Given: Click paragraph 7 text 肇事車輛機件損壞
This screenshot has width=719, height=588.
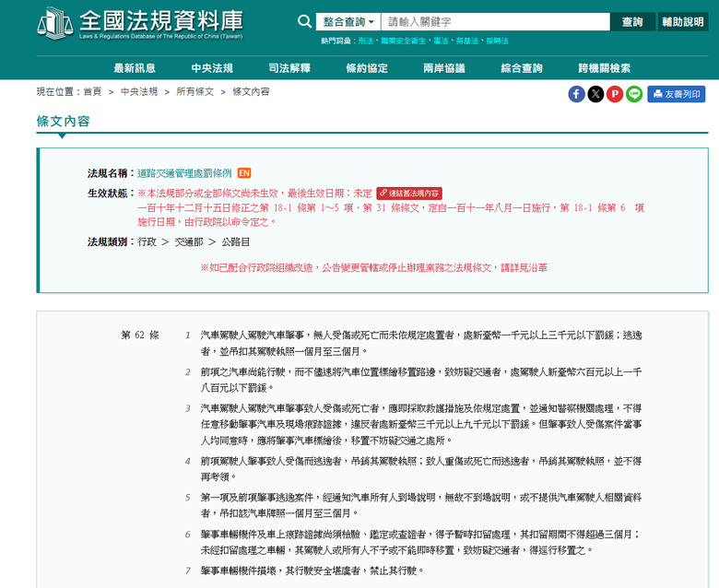Looking at the screenshot, I should 238,570.
